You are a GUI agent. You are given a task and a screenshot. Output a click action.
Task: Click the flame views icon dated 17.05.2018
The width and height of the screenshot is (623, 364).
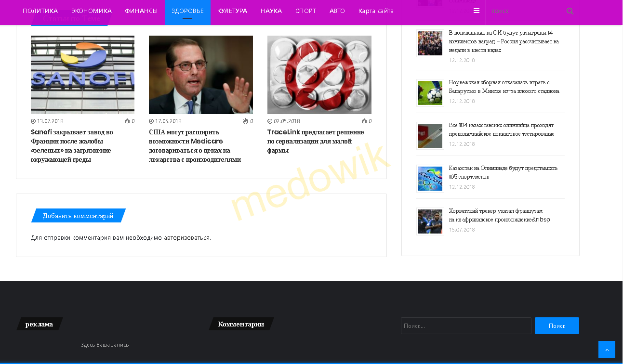click(246, 121)
